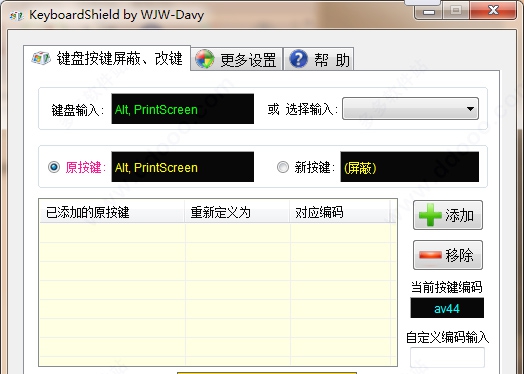The width and height of the screenshot is (524, 374).
Task: Close the KeyboardShield window
Action: [x=493, y=11]
